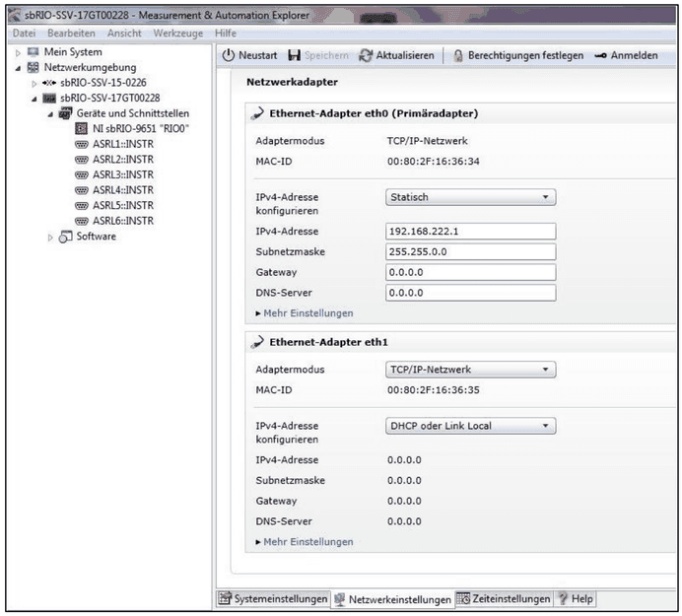This screenshot has height=616, width=682.
Task: Click the Aktualisieren refresh arrows icon
Action: 366,55
